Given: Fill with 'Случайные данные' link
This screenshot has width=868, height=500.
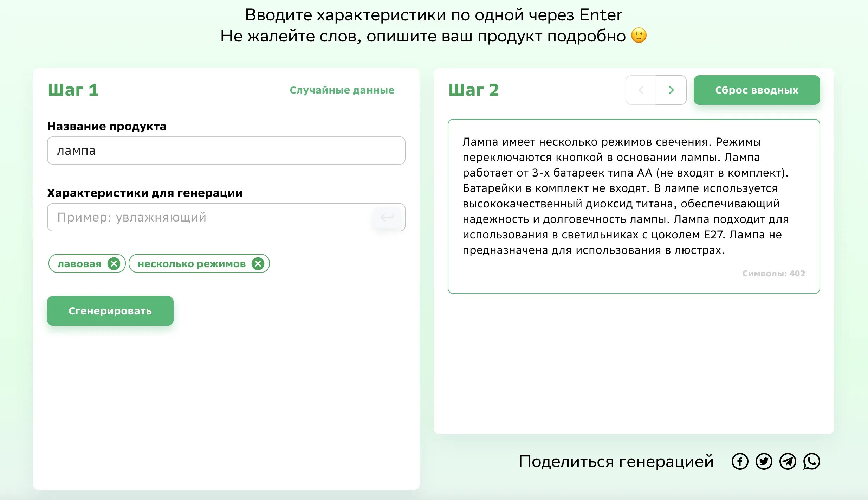Looking at the screenshot, I should pos(342,90).
